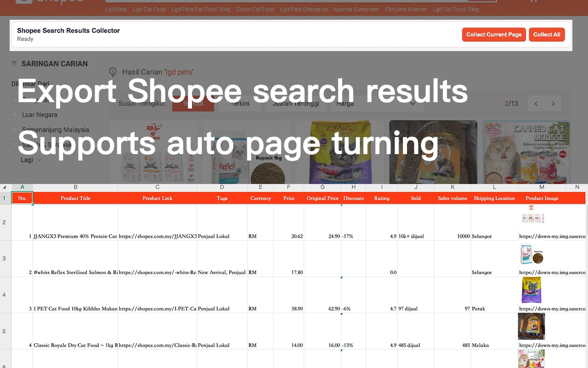The height and width of the screenshot is (368, 588).
Task: Click the 'Original Price' header cell
Action: click(322, 198)
